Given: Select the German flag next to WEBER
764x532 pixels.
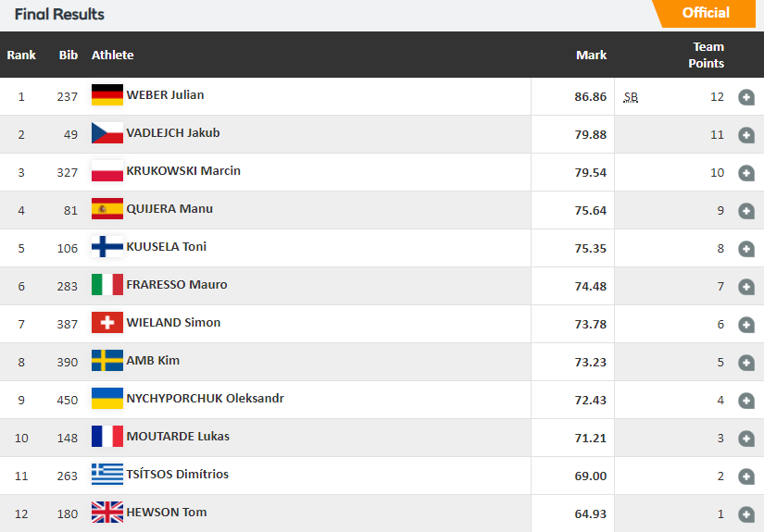Looking at the screenshot, I should (107, 95).
